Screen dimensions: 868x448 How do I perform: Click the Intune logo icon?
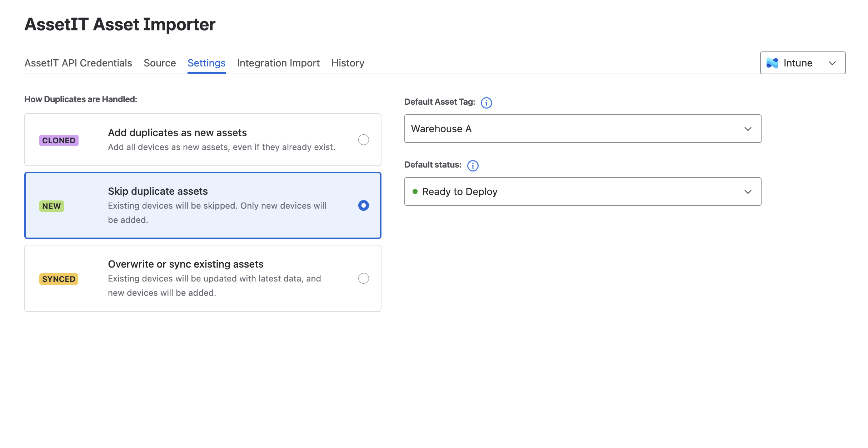(x=772, y=63)
